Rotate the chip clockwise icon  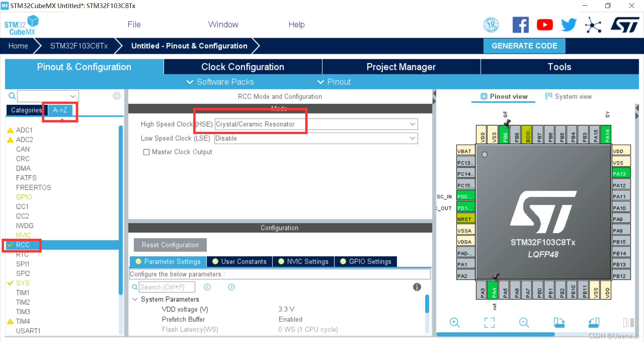(x=559, y=323)
